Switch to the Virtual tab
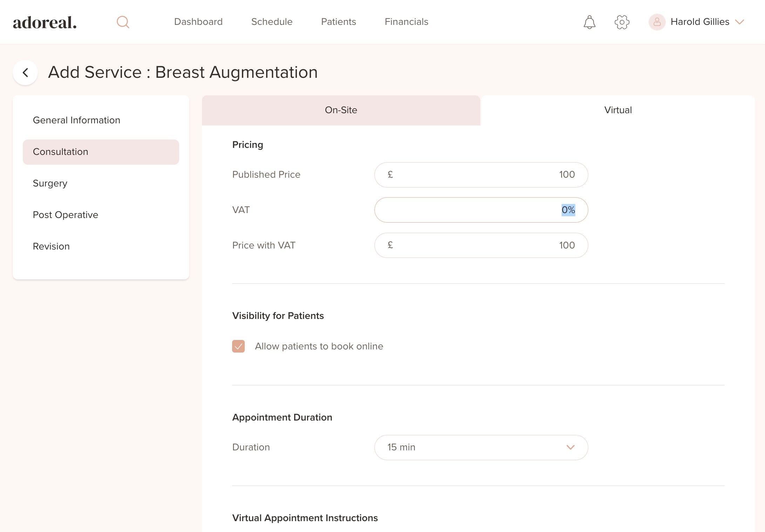 tap(618, 110)
